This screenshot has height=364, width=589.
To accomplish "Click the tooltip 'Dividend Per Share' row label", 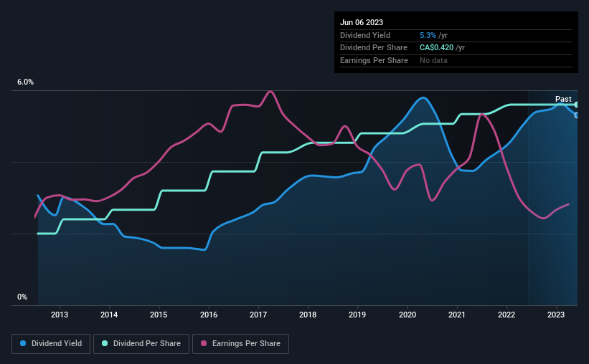I will tap(373, 48).
